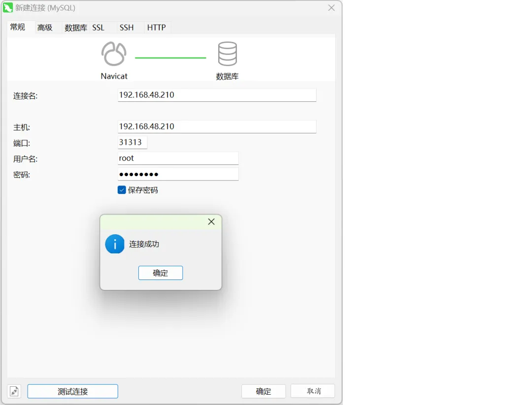Click the blue information icon in the dialog
Image resolution: width=532 pixels, height=405 pixels.
coord(115,244)
